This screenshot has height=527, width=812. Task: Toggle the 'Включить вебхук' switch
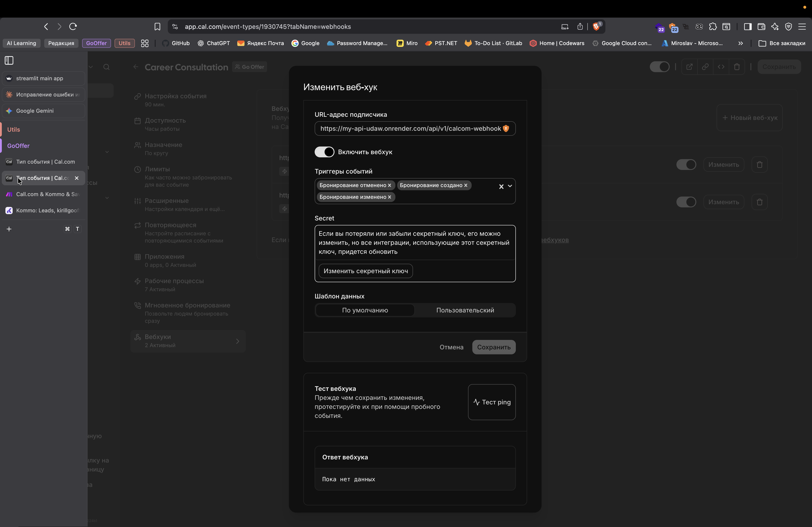click(324, 152)
